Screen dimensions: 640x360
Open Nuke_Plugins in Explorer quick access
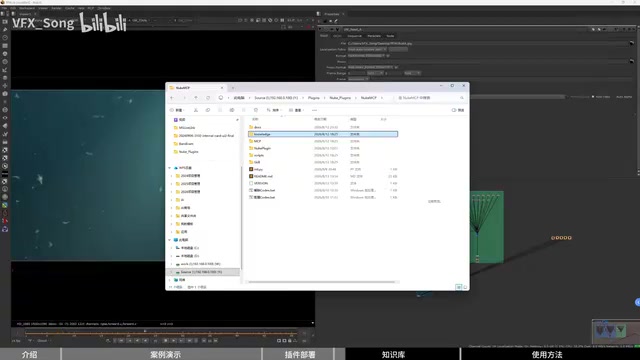pyautogui.click(x=188, y=152)
